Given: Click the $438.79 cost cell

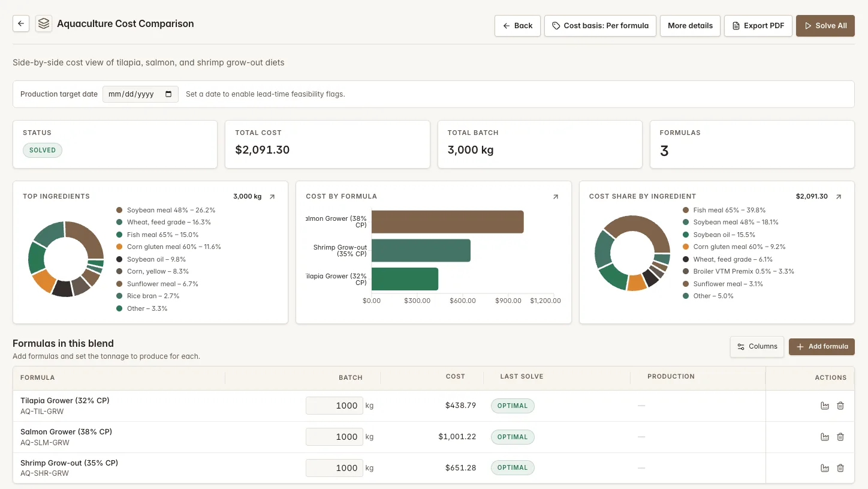Looking at the screenshot, I should pyautogui.click(x=460, y=406).
